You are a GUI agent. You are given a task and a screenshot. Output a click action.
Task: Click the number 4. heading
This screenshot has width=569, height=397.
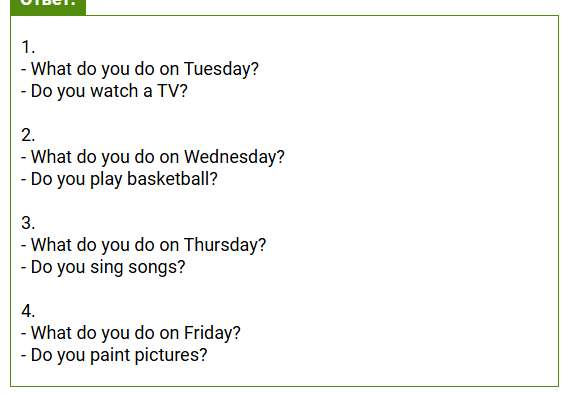28,311
